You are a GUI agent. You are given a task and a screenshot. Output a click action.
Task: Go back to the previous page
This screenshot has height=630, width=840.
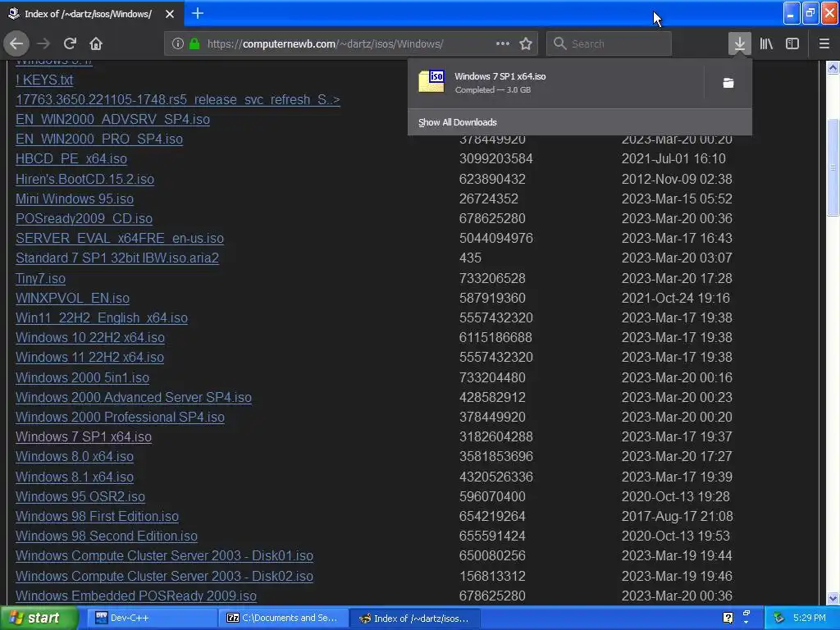[x=16, y=43]
